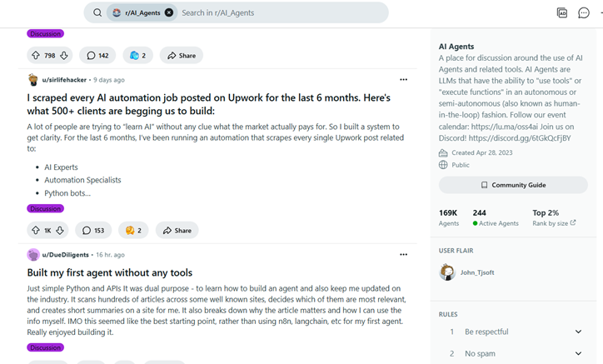The image size is (603, 364).
Task: Share the post with 153 comments
Action: point(177,230)
